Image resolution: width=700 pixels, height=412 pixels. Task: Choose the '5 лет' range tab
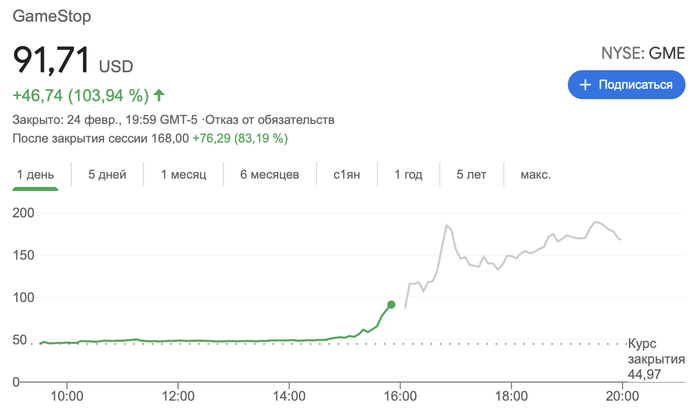coord(471,175)
